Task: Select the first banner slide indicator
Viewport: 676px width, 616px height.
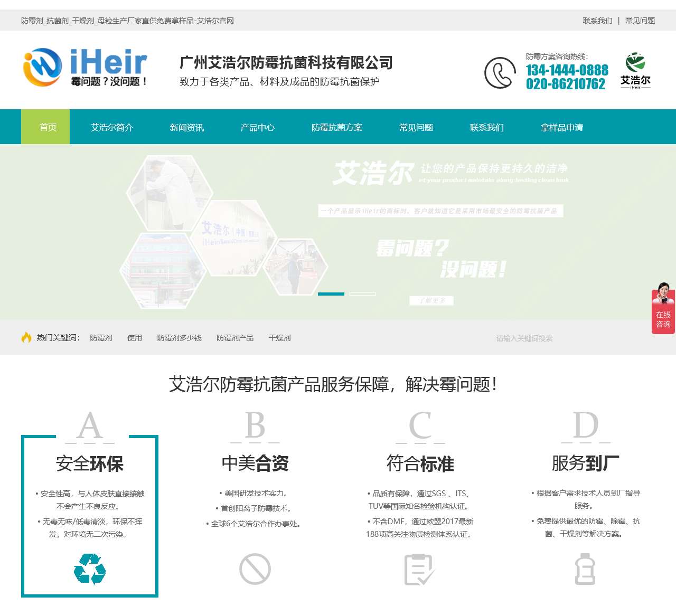Action: (331, 294)
